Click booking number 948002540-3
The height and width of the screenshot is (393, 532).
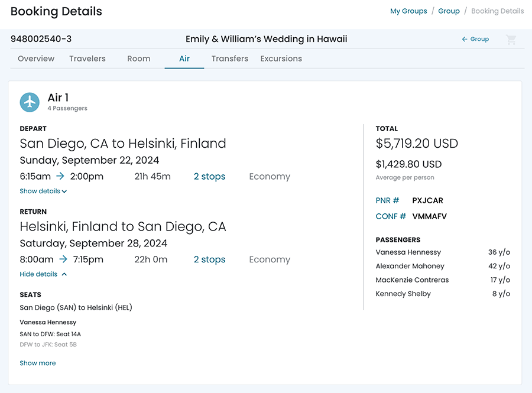tap(41, 40)
